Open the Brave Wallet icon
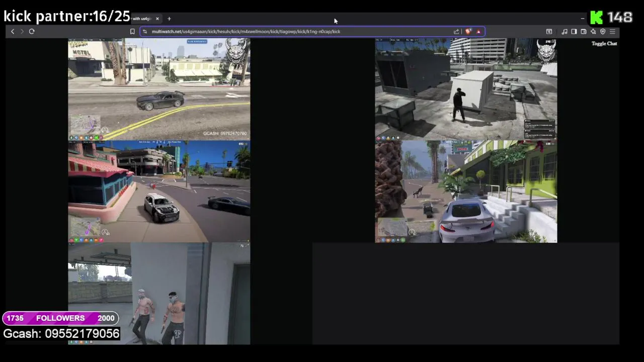Viewport: 644px width, 362px height. tap(584, 31)
